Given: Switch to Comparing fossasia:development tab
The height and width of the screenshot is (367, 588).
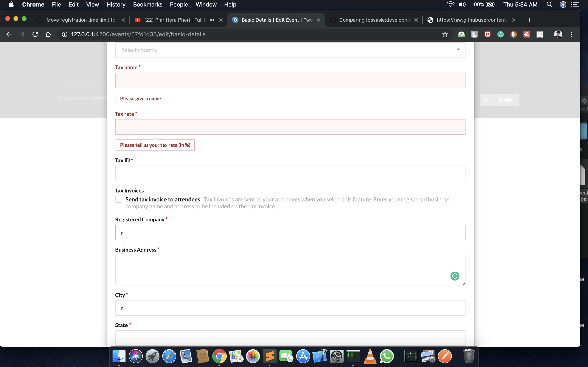Looking at the screenshot, I should (374, 20).
